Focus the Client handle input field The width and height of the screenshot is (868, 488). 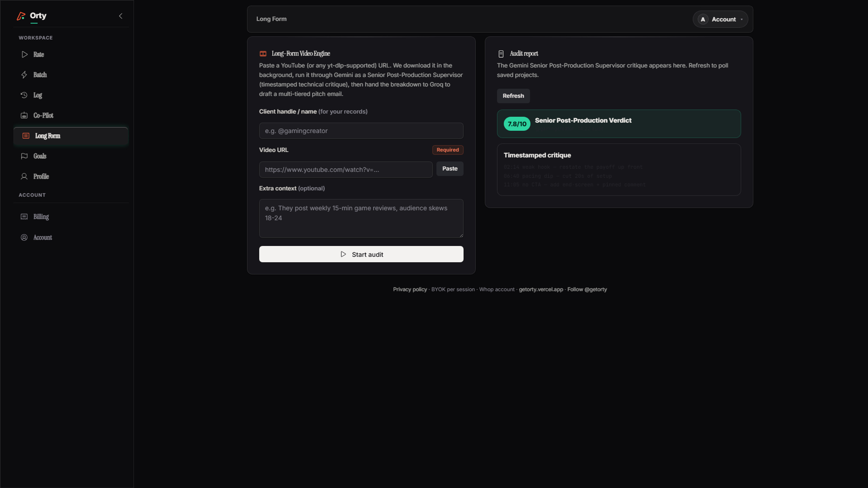coord(361,131)
